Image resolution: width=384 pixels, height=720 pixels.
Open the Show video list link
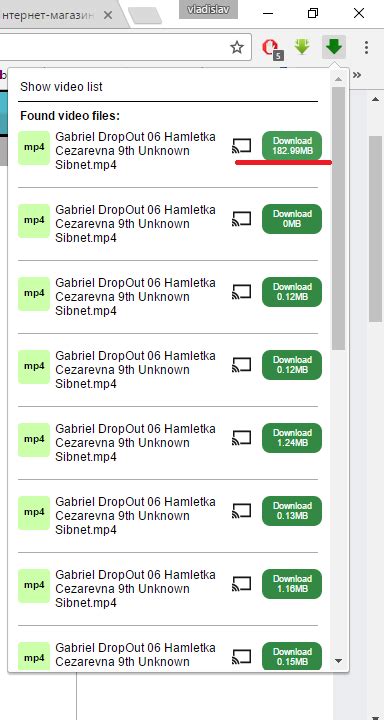[x=62, y=87]
